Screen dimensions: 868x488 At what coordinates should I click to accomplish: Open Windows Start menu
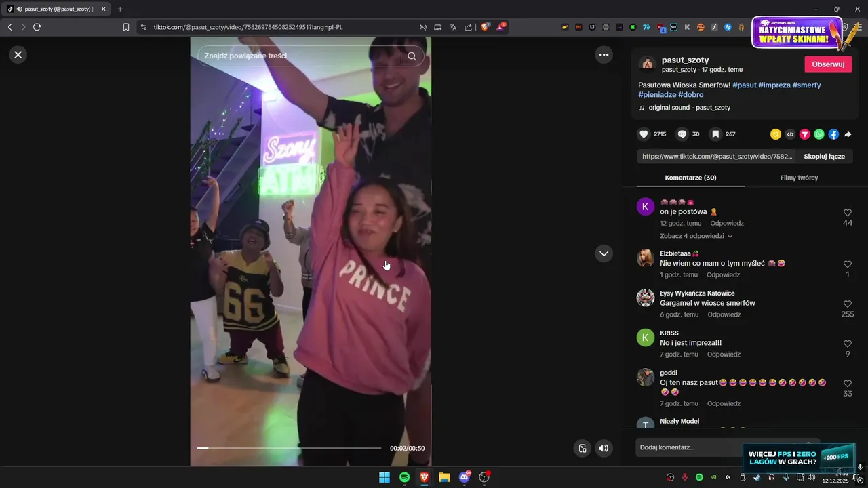[384, 477]
